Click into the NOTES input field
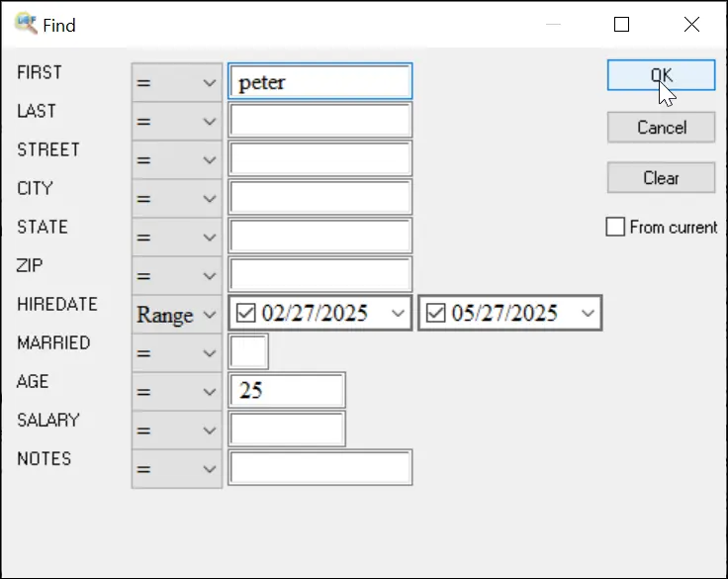Viewport: 728px width, 579px height. [319, 467]
